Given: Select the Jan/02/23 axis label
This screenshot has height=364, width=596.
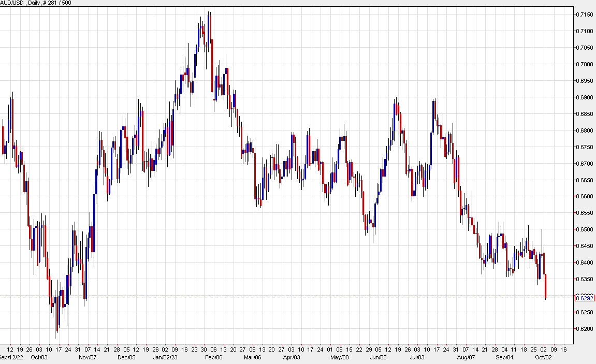Looking at the screenshot, I should coord(165,357).
